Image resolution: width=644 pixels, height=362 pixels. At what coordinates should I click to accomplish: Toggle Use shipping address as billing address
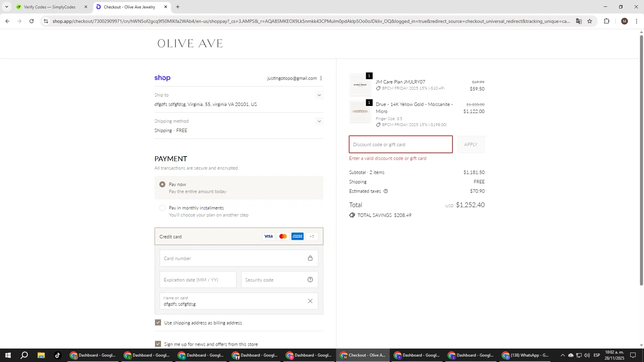(158, 323)
